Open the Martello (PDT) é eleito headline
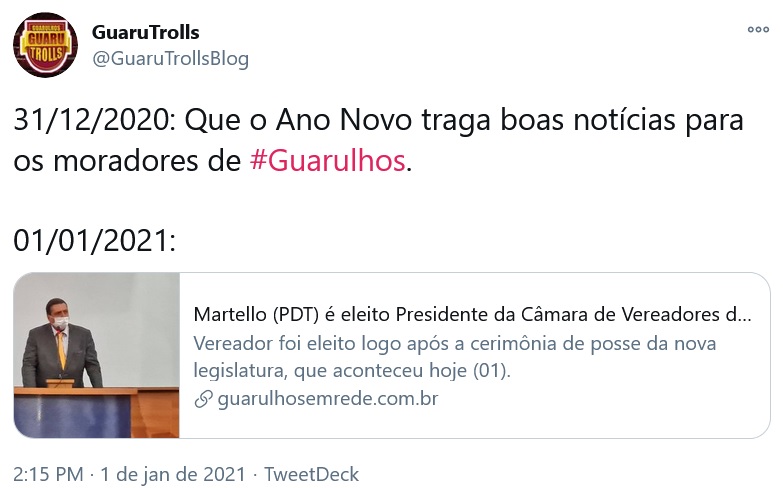 click(472, 315)
